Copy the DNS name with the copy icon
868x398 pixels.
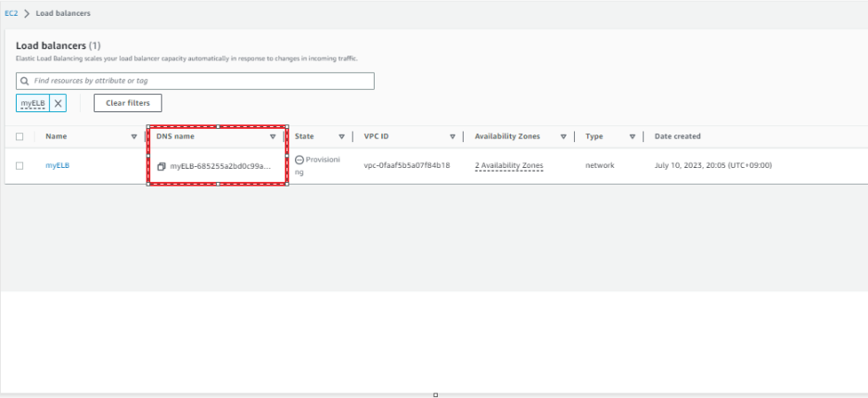[161, 166]
